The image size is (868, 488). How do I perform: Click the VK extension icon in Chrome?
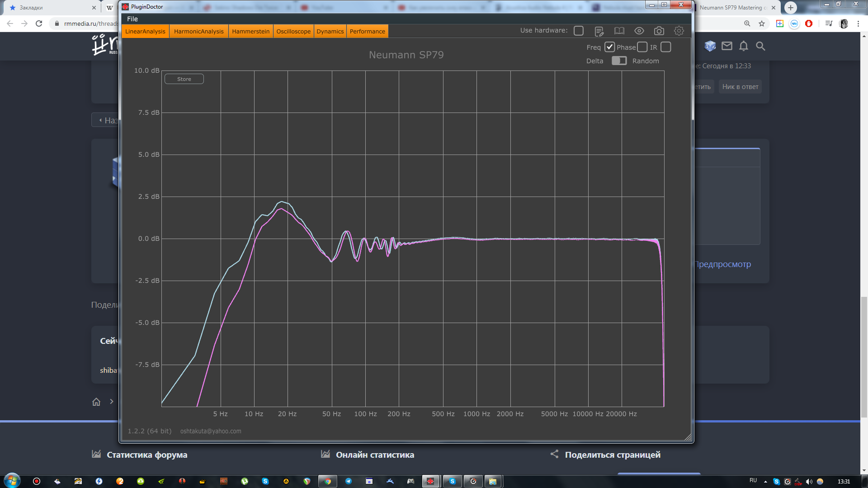click(x=794, y=23)
